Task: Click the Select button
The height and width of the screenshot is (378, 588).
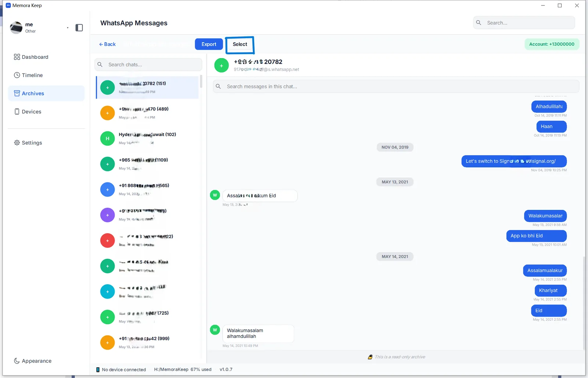Action: point(240,44)
